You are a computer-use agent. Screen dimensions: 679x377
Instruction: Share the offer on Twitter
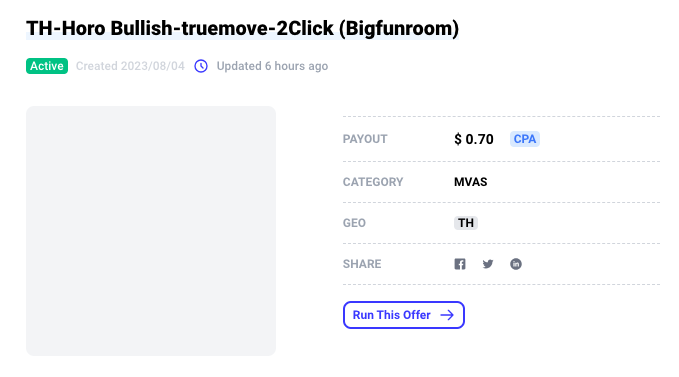(x=488, y=264)
